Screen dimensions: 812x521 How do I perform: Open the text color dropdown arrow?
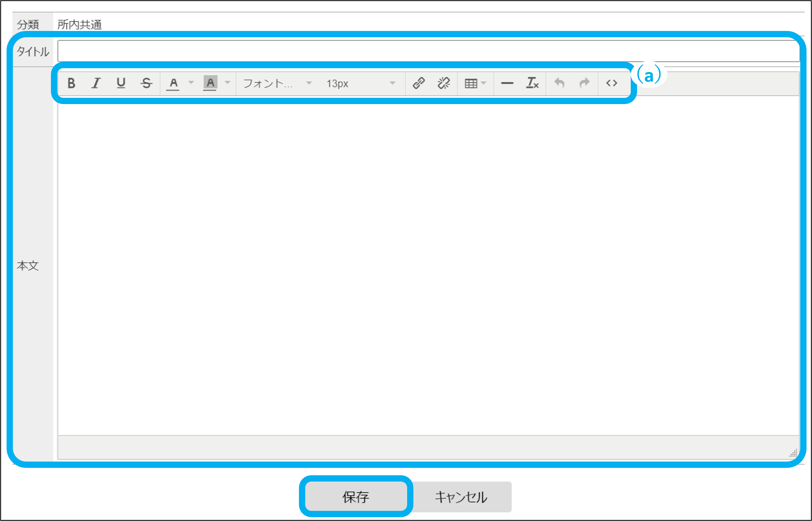(191, 82)
